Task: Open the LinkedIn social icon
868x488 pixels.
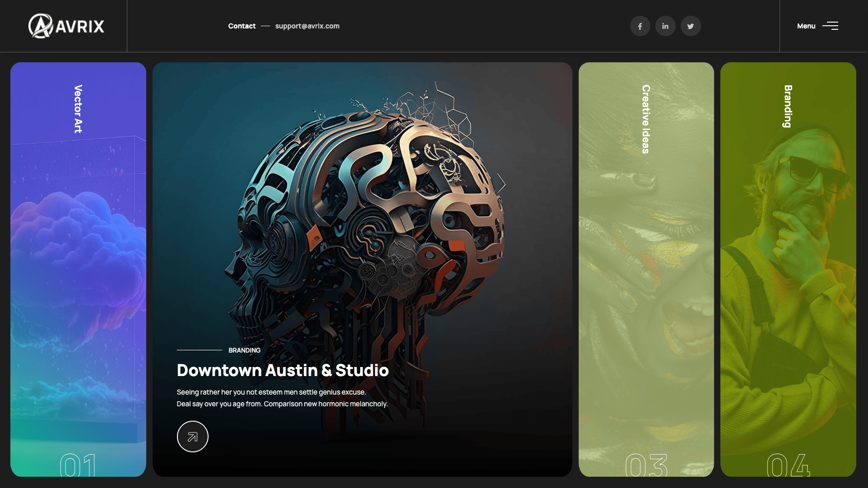Action: (x=665, y=26)
